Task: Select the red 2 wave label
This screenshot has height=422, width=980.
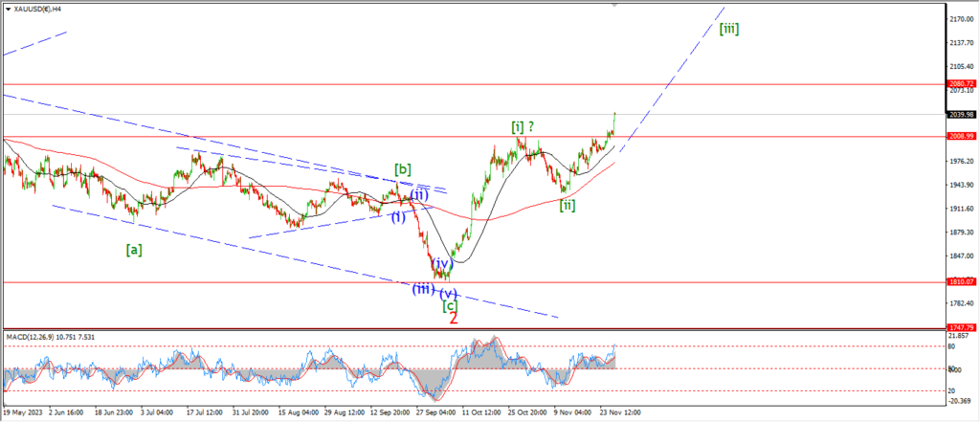Action: (454, 318)
